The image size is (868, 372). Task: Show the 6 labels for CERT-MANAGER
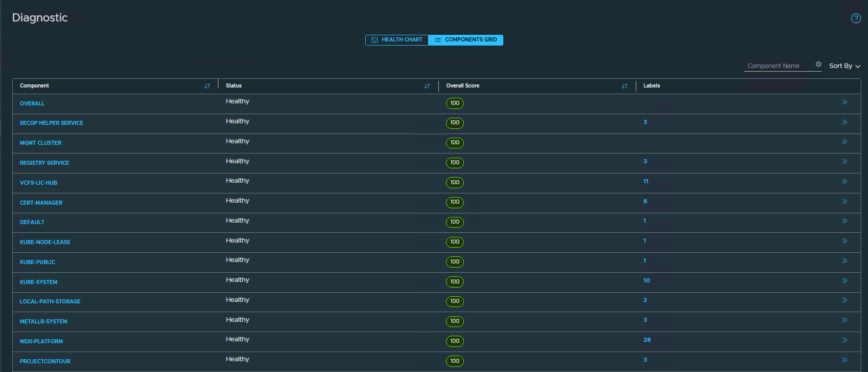click(645, 201)
